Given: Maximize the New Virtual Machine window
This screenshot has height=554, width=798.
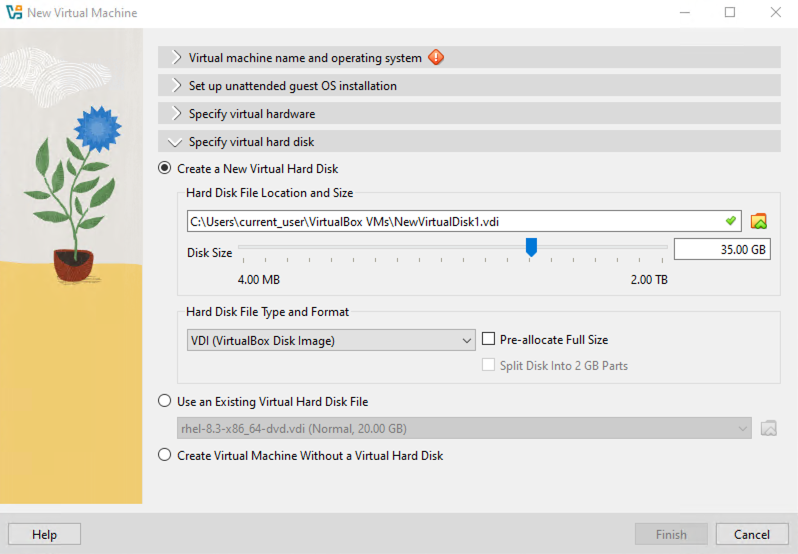Looking at the screenshot, I should coord(730,12).
